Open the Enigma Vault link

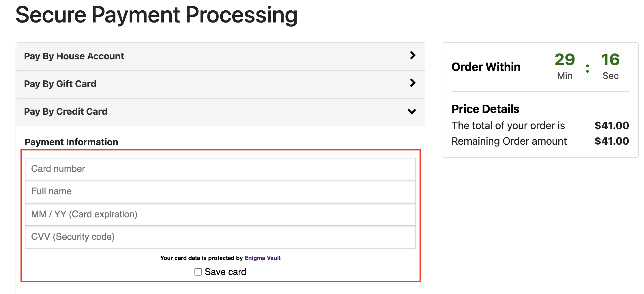click(x=262, y=258)
